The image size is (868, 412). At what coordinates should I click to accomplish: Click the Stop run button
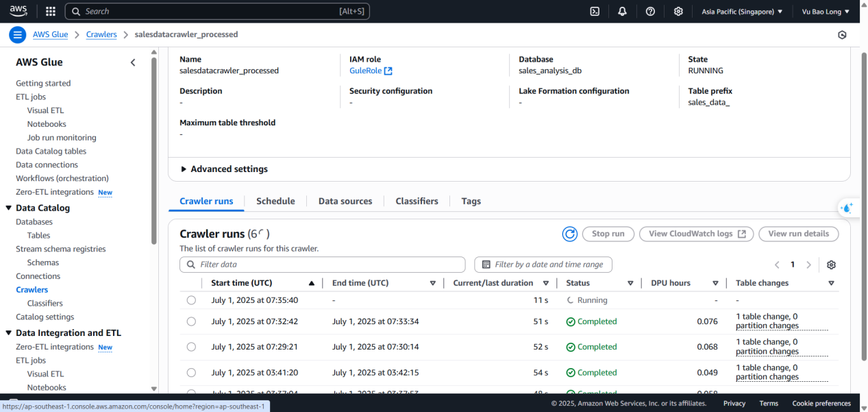[608, 234]
